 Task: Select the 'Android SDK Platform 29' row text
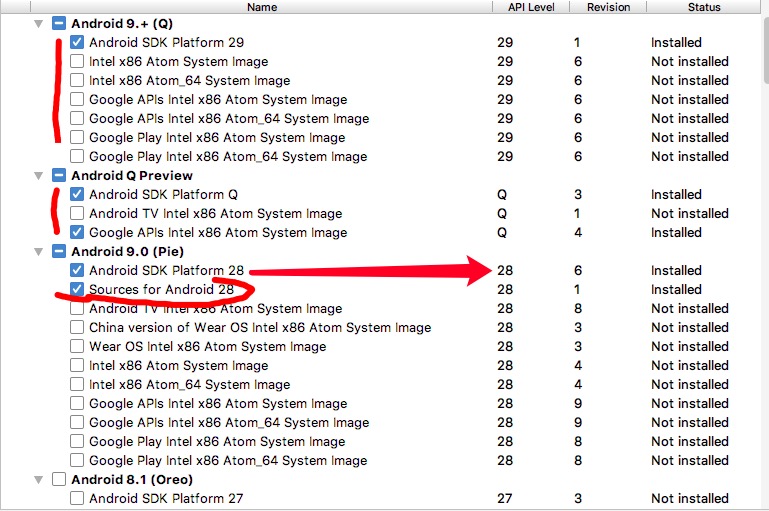[x=166, y=42]
